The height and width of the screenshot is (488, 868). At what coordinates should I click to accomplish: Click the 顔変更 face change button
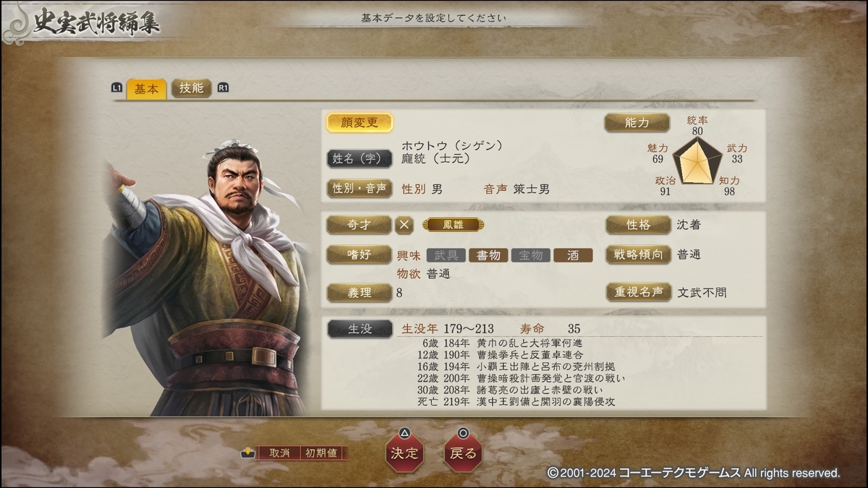pyautogui.click(x=359, y=123)
